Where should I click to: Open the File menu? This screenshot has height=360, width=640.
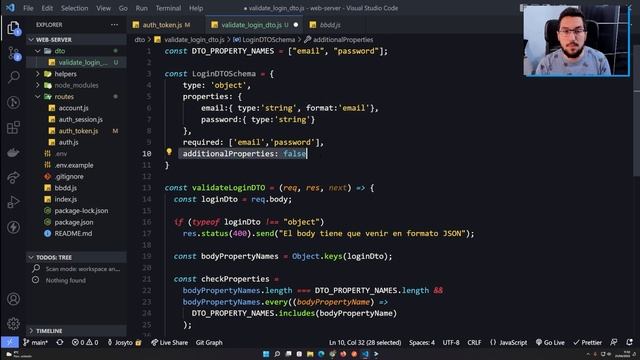pos(28,8)
